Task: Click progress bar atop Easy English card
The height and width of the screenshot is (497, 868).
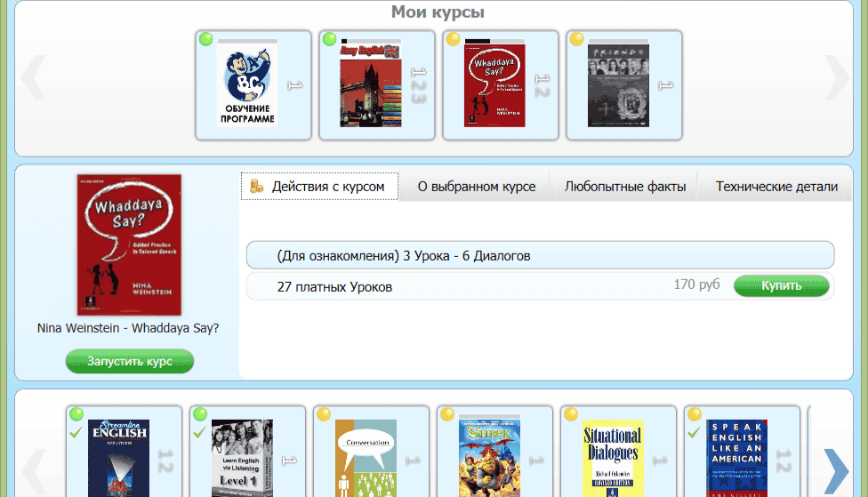Action: (372, 41)
